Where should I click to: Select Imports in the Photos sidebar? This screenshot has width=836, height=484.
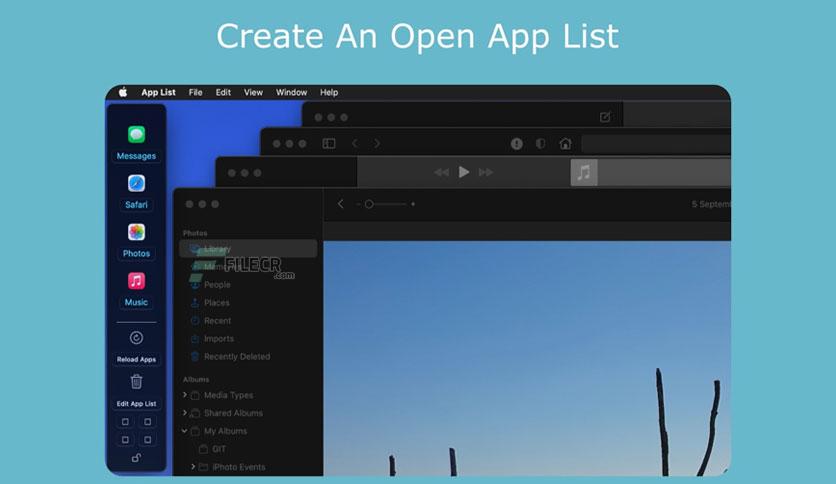219,338
